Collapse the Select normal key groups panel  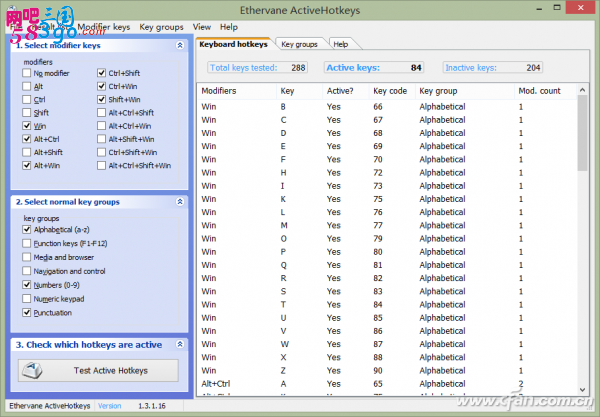click(x=180, y=202)
